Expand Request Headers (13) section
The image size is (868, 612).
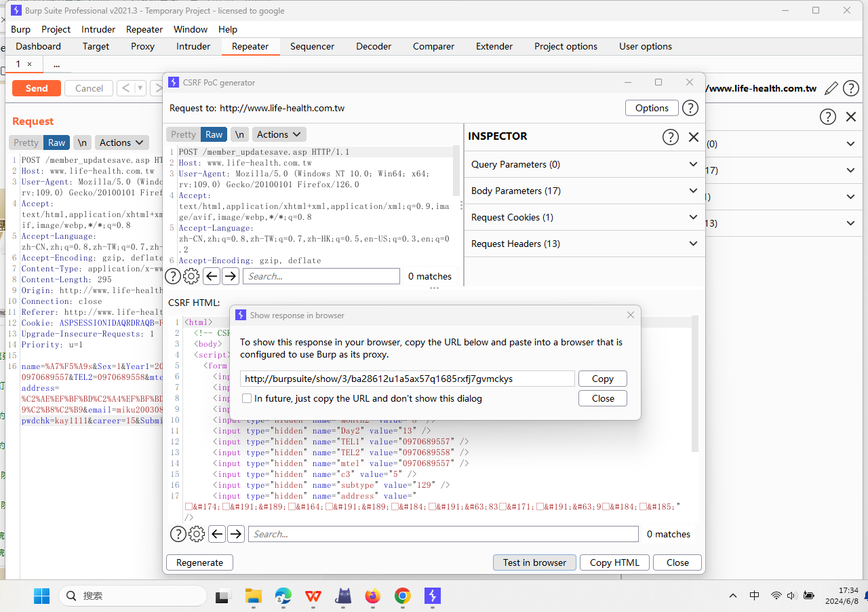click(x=584, y=244)
